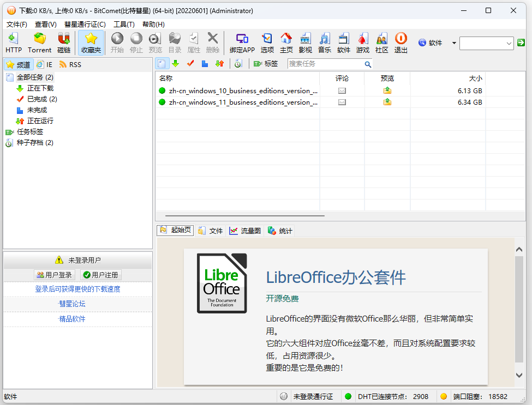The height and width of the screenshot is (405, 532).
Task: Click the HTTP download toolbar icon
Action: point(14,43)
